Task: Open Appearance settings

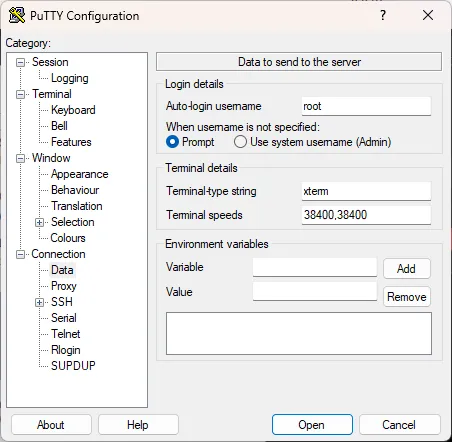Action: (x=80, y=174)
